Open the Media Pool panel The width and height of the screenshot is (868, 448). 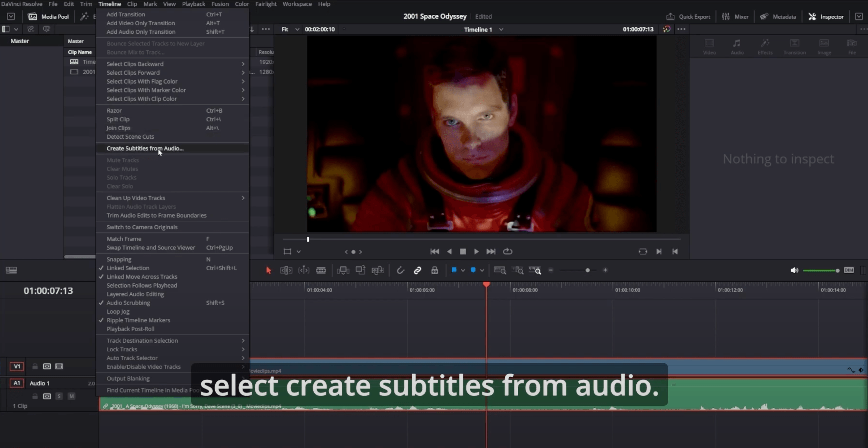(x=48, y=16)
